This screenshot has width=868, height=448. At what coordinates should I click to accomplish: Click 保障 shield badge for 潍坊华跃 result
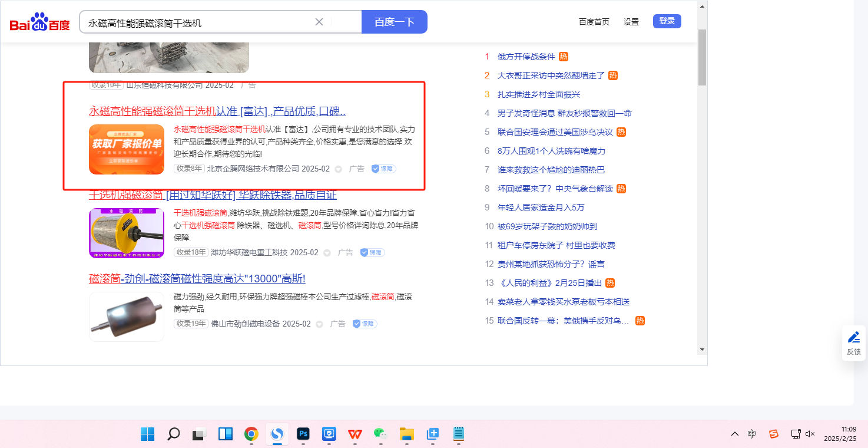372,252
